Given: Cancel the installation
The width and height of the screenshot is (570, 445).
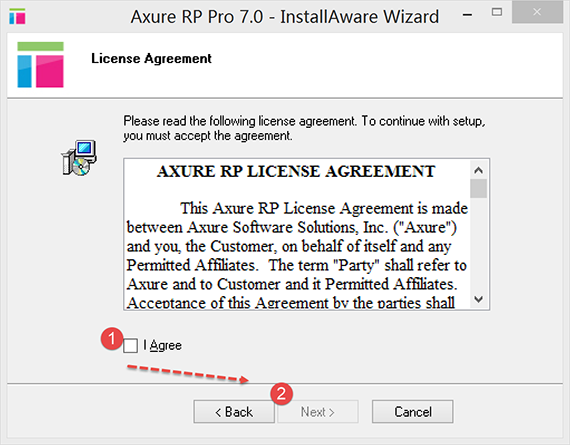Looking at the screenshot, I should point(413,412).
